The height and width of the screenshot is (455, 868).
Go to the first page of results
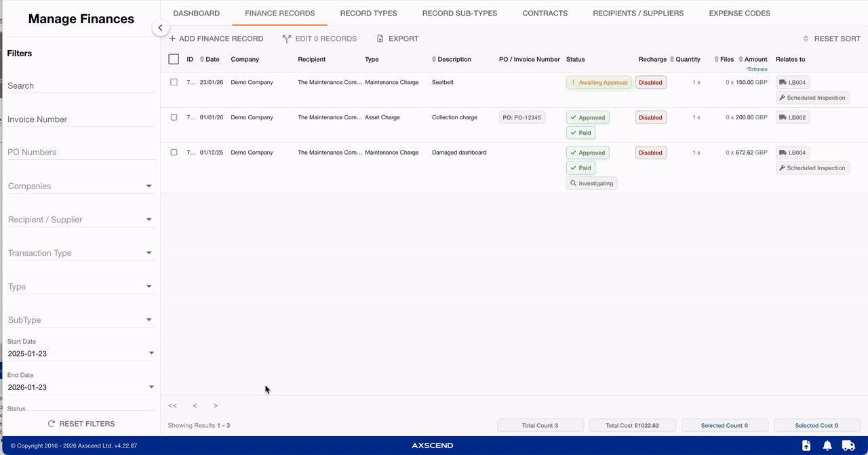tap(172, 405)
